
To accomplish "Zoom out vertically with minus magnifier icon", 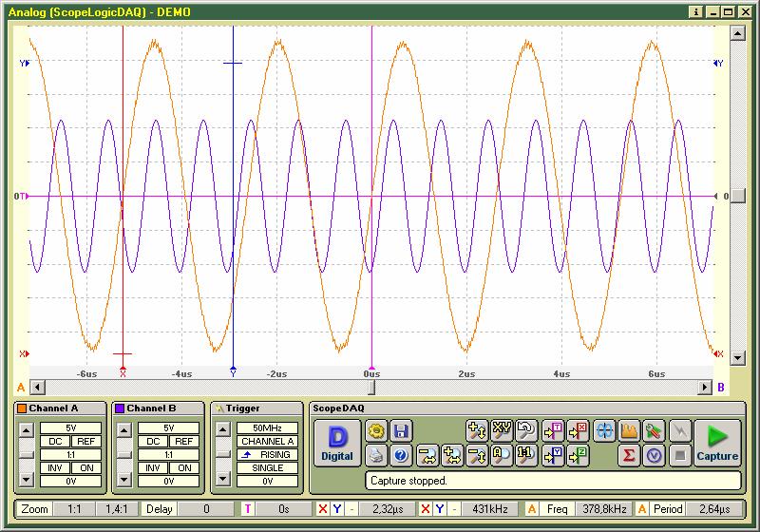I will point(477,455).
